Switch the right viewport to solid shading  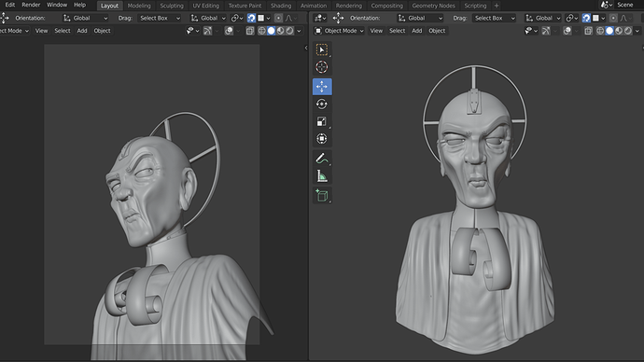tap(609, 31)
